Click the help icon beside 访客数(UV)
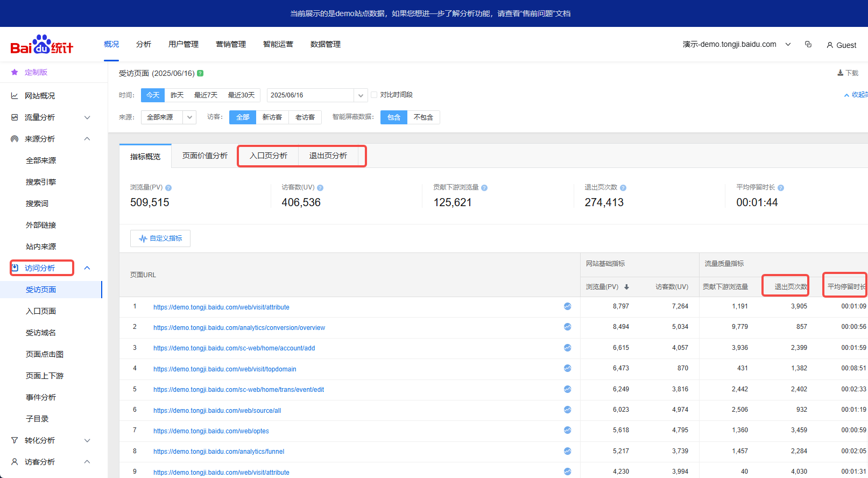Screen dimensions: 868x478 pyautogui.click(x=320, y=188)
